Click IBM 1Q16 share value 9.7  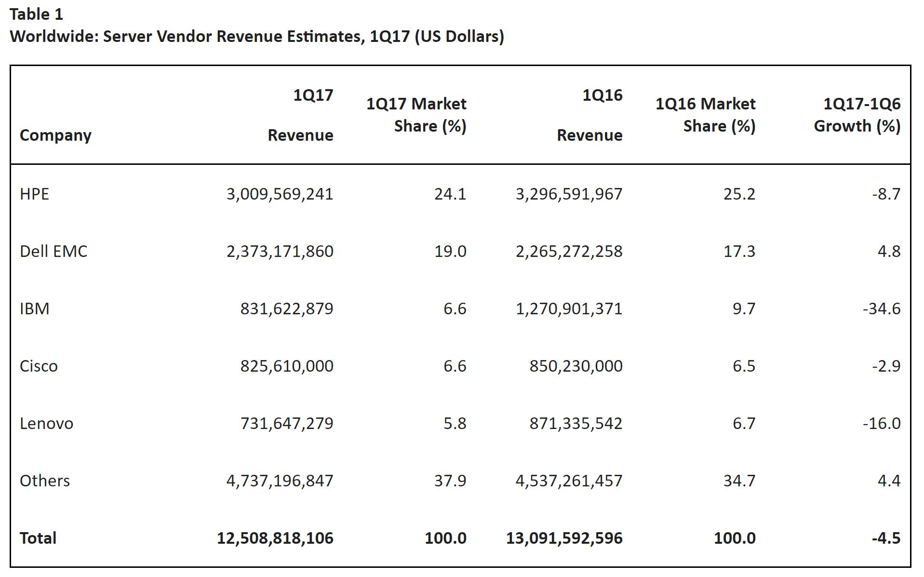click(744, 309)
